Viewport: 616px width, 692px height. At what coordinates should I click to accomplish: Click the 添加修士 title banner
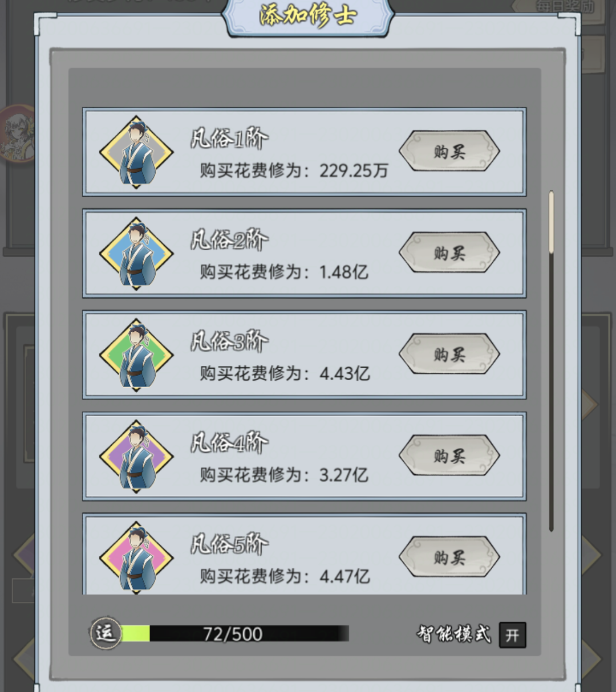click(x=308, y=17)
